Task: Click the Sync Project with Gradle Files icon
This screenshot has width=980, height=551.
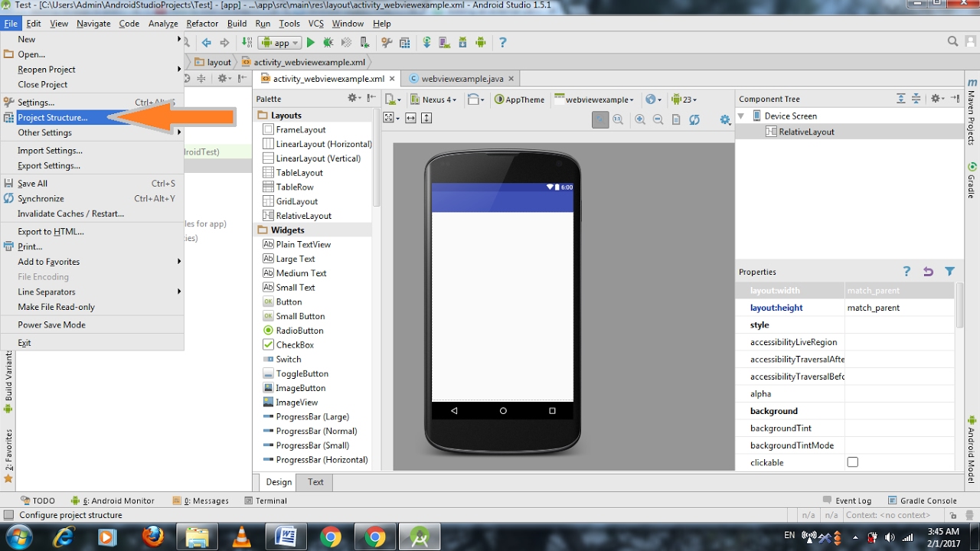Action: 426,43
